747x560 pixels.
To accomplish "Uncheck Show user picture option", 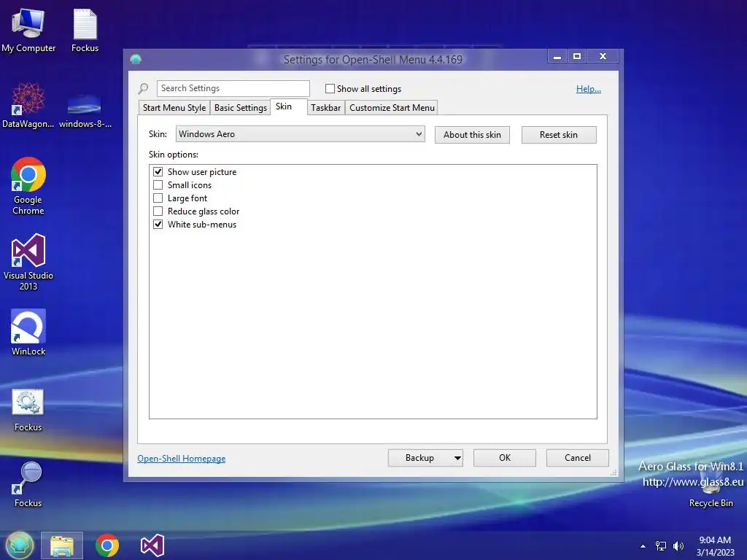I will pyautogui.click(x=158, y=171).
